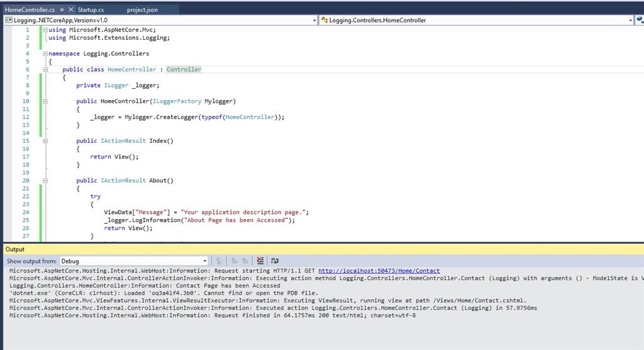Screen dimensions: 644x350
Task: Click the try keyword on line 22
Action: [x=96, y=196]
